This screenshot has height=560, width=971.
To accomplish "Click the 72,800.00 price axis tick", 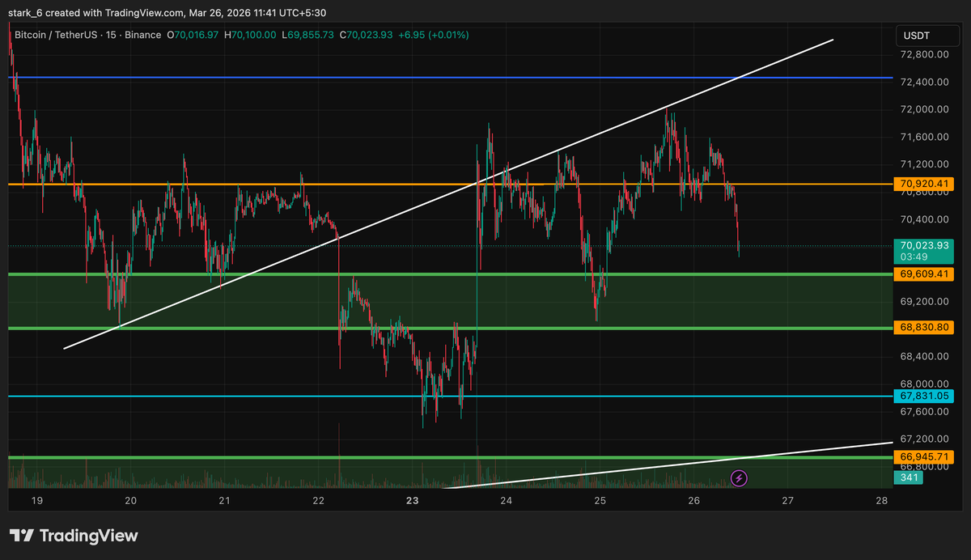I will 925,54.
